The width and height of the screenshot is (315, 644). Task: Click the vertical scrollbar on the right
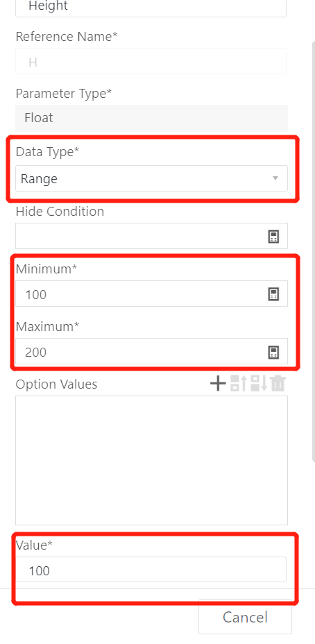(x=313, y=251)
